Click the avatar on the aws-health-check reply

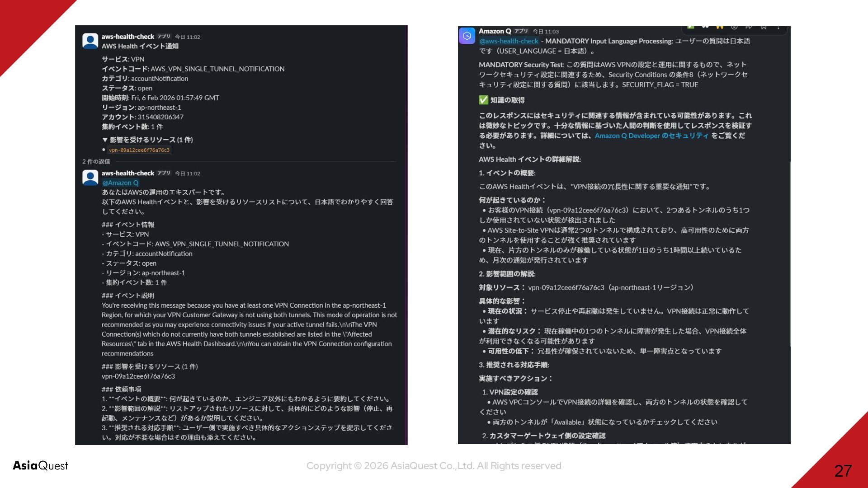click(x=90, y=177)
